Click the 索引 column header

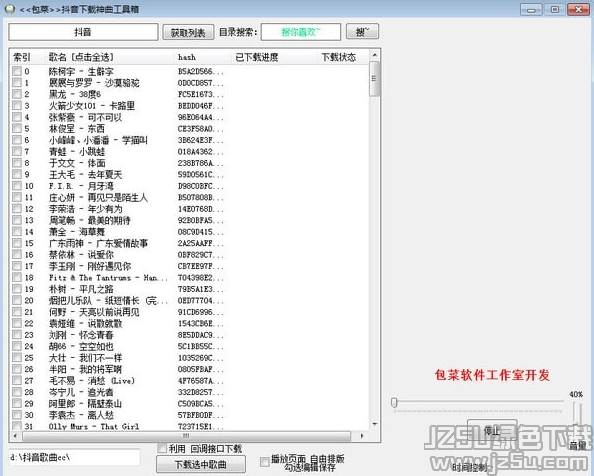(x=27, y=57)
